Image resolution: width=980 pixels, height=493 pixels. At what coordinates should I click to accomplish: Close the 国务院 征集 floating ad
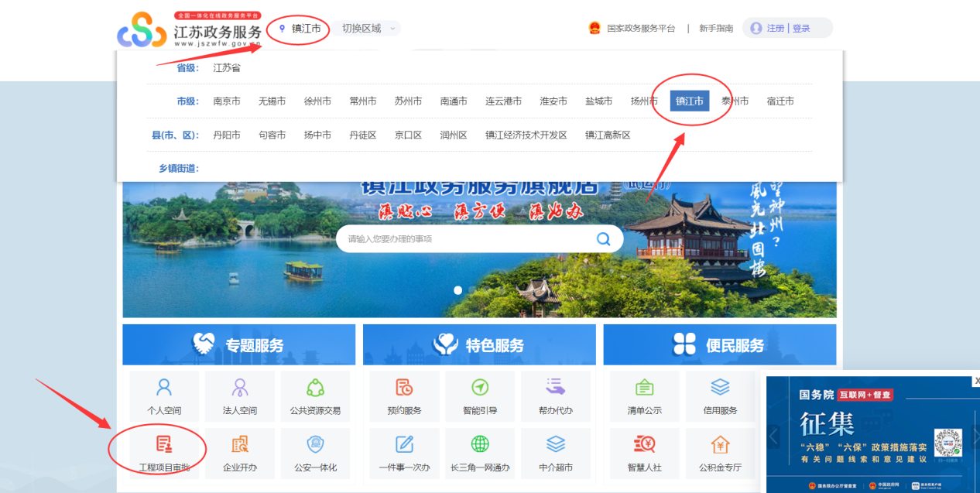pyautogui.click(x=976, y=381)
